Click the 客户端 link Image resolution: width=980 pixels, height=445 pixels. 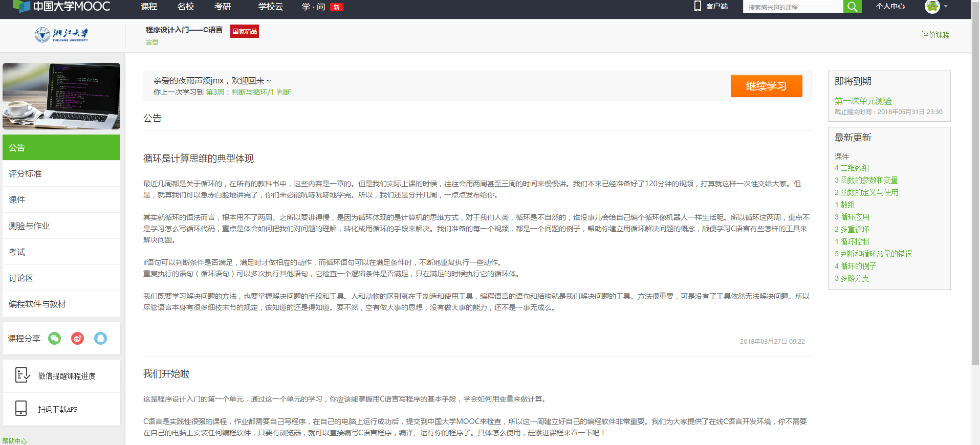tap(717, 7)
